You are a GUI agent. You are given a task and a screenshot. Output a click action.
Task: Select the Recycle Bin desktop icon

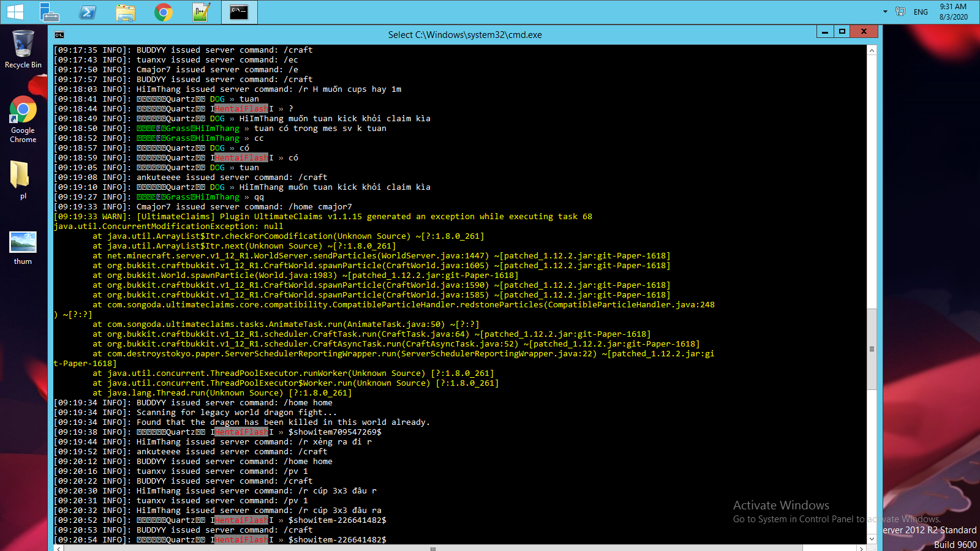click(23, 49)
